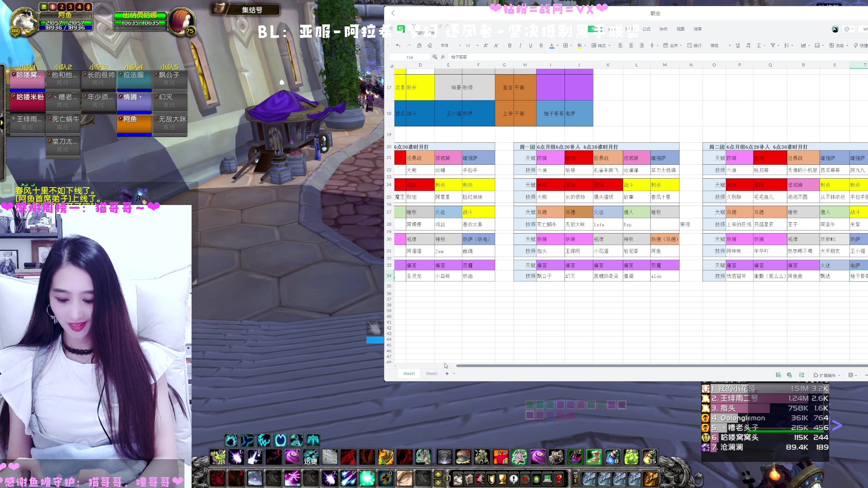Open the game spellbook micro menu icon
The image size is (868, 488).
coord(469,479)
